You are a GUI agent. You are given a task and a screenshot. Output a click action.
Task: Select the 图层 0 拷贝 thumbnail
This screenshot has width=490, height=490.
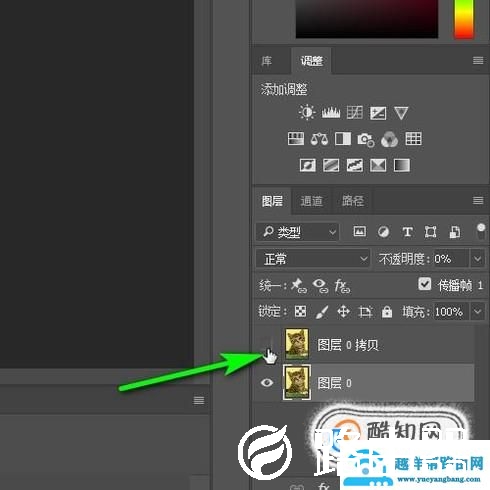[296, 344]
